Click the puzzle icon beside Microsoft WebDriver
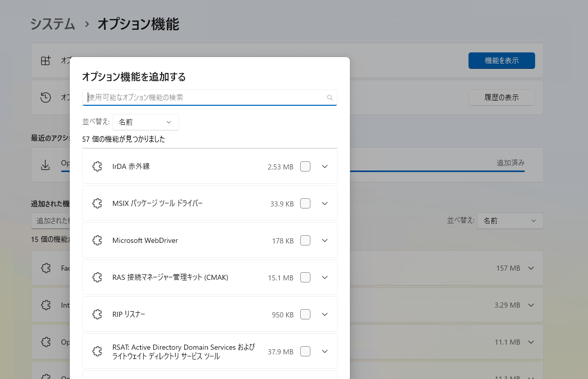 point(97,240)
